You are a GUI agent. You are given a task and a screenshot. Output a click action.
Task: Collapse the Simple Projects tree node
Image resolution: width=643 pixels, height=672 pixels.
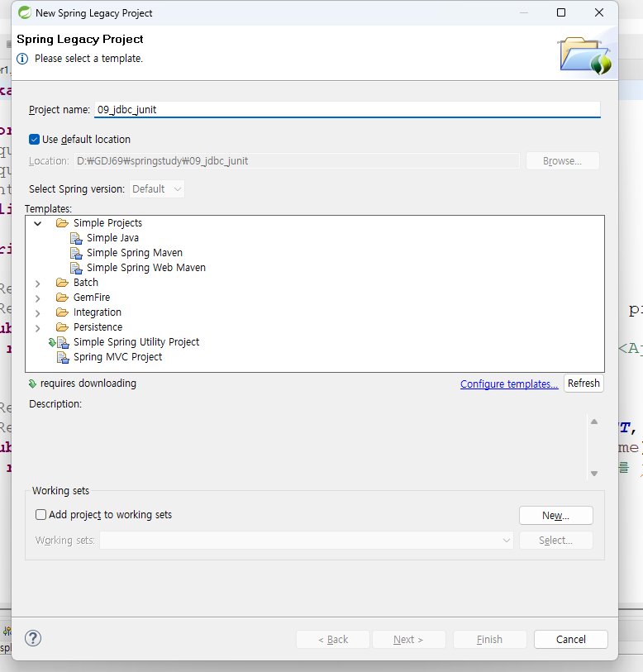(x=38, y=223)
